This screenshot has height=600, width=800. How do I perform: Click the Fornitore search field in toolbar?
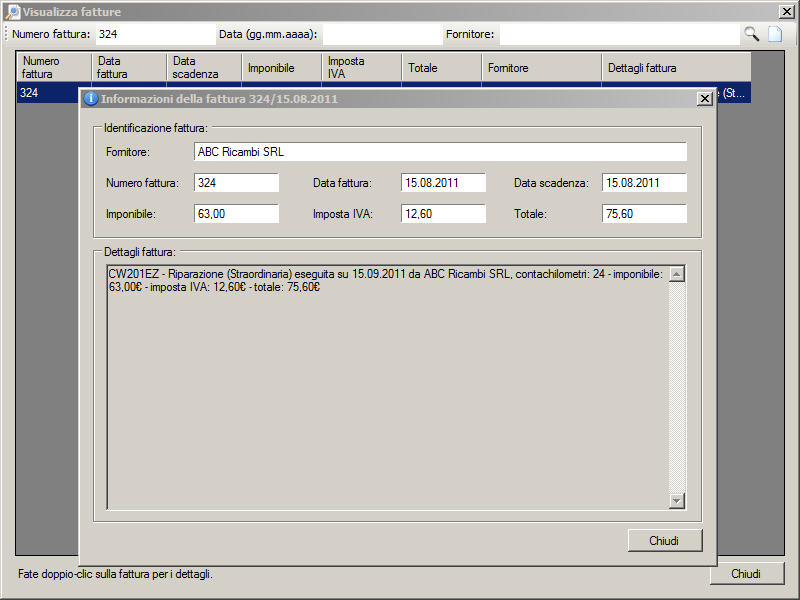(x=620, y=34)
